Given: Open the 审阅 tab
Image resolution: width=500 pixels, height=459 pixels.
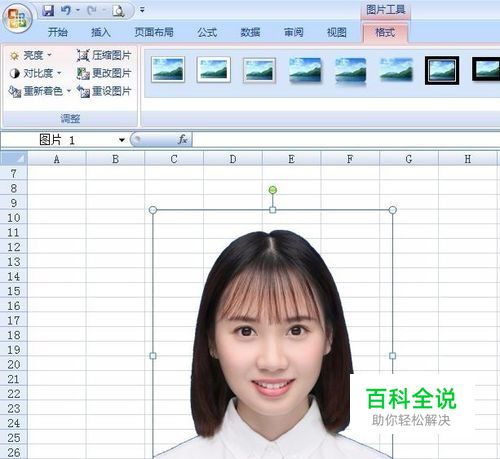Looking at the screenshot, I should 293,32.
